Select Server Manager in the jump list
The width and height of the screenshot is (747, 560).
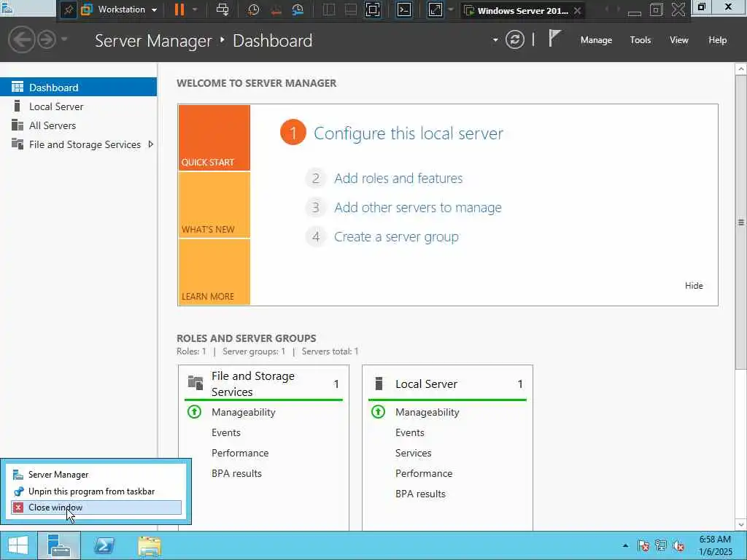pyautogui.click(x=96, y=474)
